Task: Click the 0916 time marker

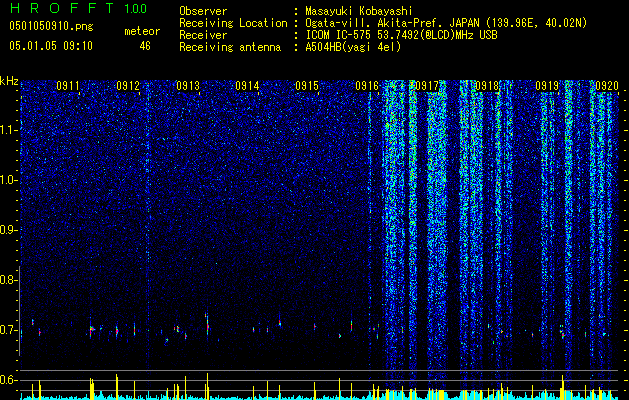Action: tap(367, 85)
